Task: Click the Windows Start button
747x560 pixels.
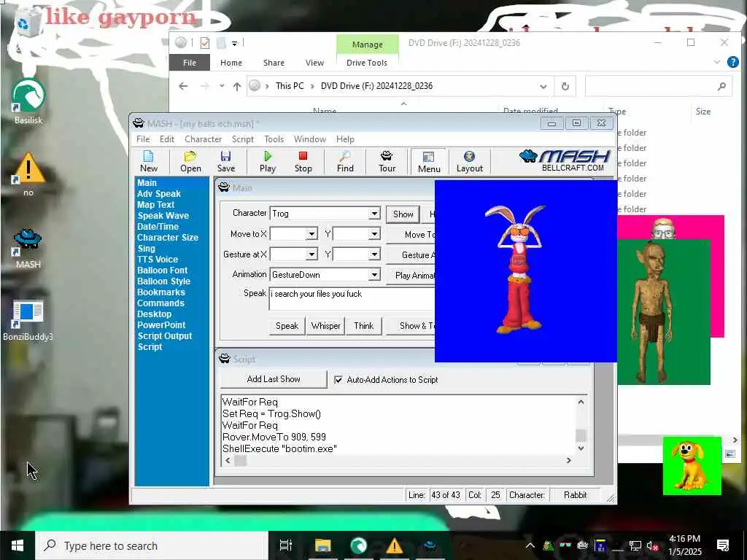Action: [18, 545]
